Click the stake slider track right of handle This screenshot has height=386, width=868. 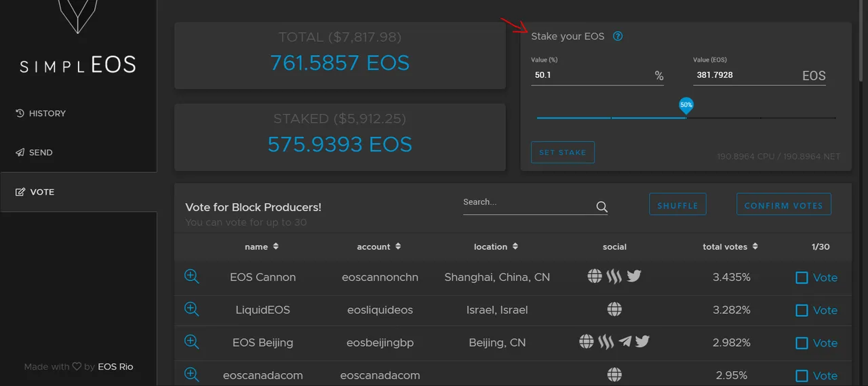pos(761,118)
